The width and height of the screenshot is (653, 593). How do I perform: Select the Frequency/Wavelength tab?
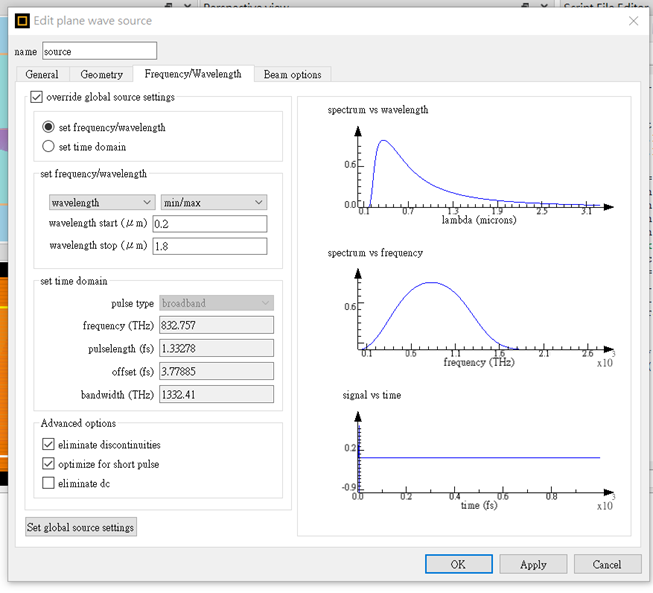(193, 74)
